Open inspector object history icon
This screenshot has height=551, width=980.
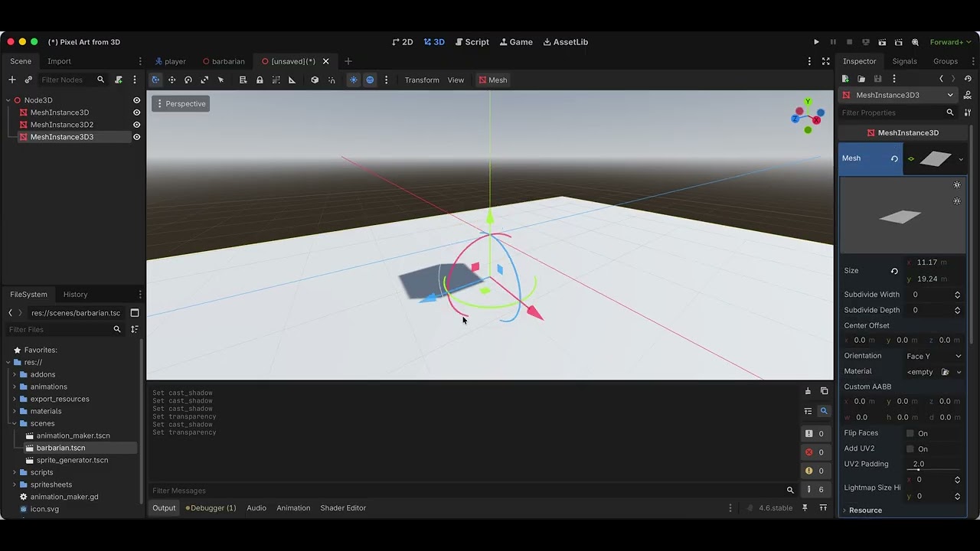968,79
